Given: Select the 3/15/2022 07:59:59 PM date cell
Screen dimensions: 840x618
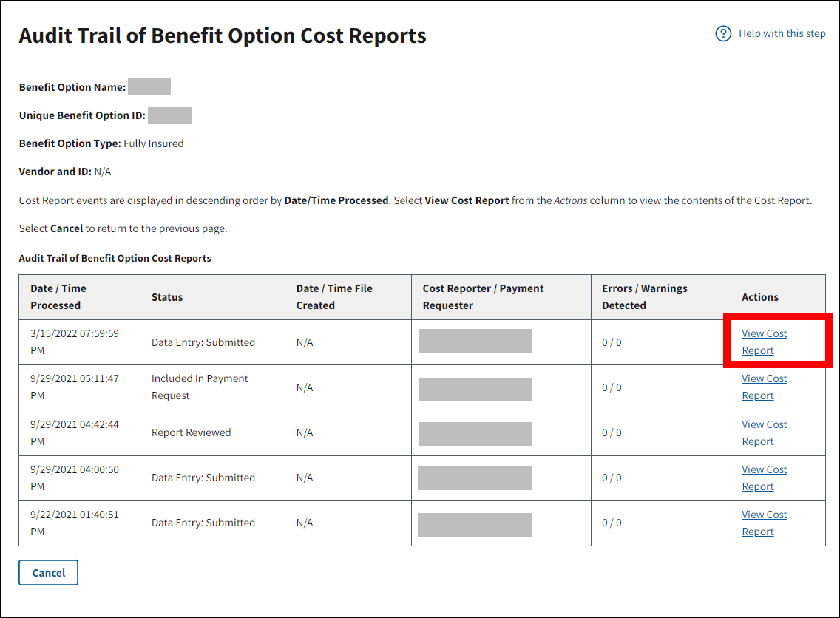Looking at the screenshot, I should [x=75, y=342].
